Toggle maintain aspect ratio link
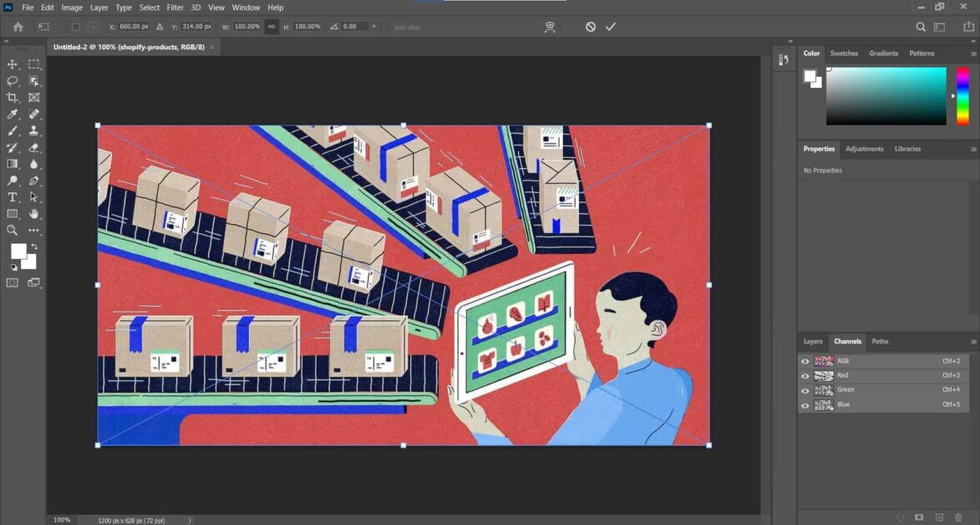This screenshot has height=525, width=980. tap(272, 26)
